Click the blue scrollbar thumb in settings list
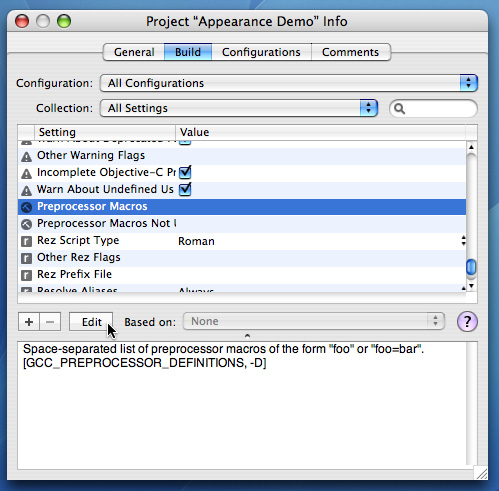 471,267
